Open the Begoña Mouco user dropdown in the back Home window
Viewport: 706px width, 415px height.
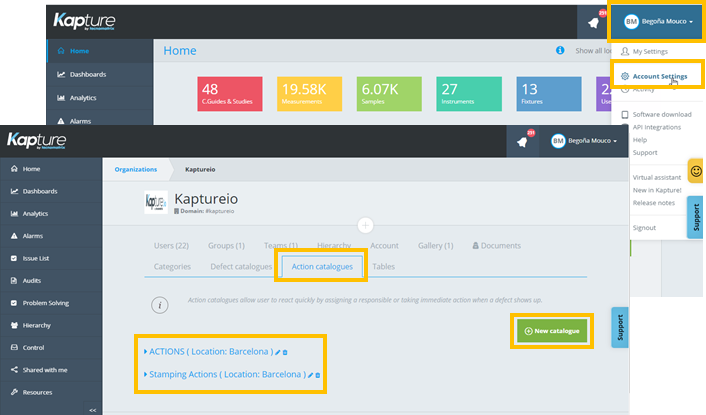tap(658, 21)
